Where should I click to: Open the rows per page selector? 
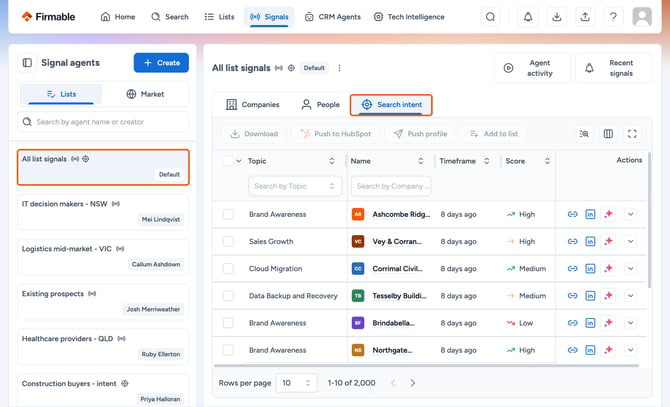tap(297, 383)
